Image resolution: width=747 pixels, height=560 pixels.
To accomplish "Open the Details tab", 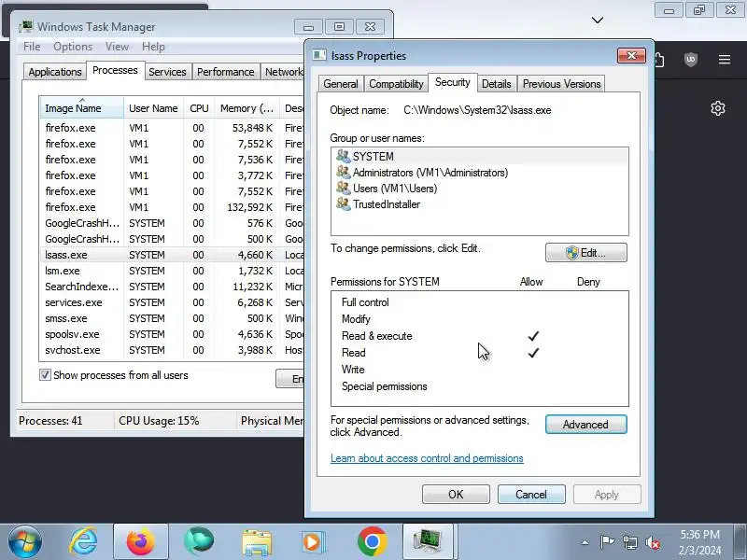I will click(497, 84).
